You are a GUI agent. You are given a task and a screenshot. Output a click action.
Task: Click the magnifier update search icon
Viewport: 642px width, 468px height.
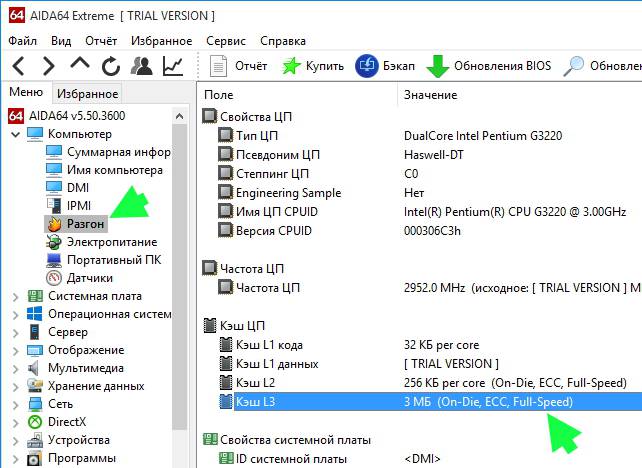tap(573, 66)
